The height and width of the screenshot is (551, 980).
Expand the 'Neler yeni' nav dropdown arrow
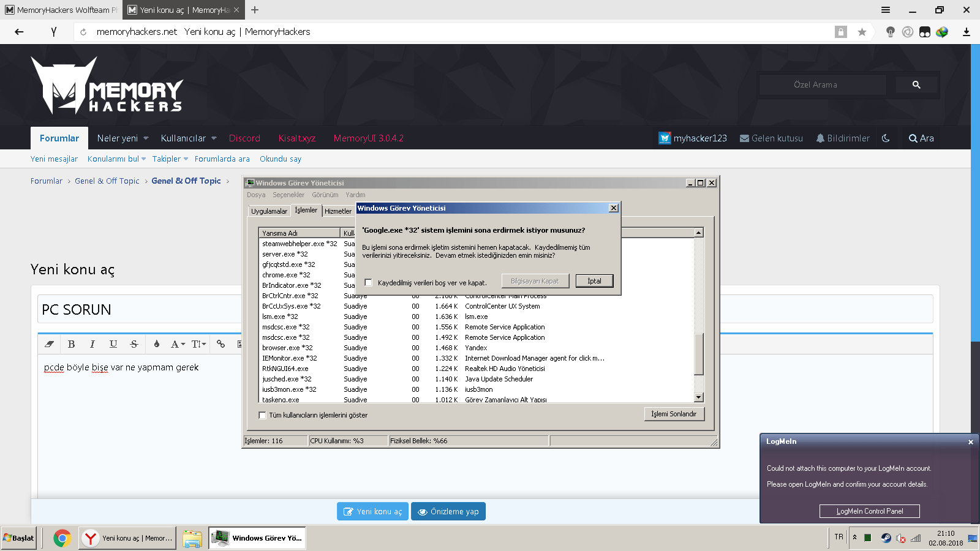pos(146,138)
